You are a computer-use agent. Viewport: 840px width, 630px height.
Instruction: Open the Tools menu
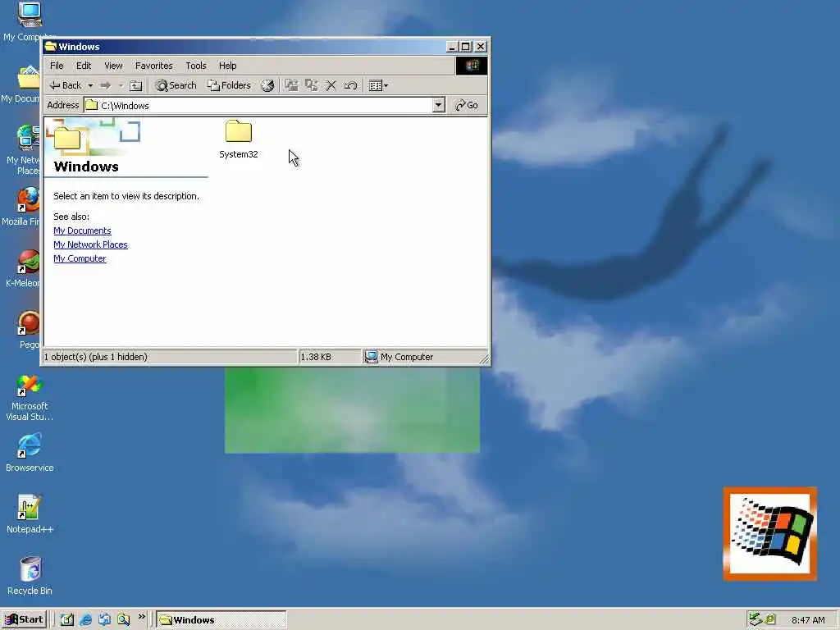196,66
